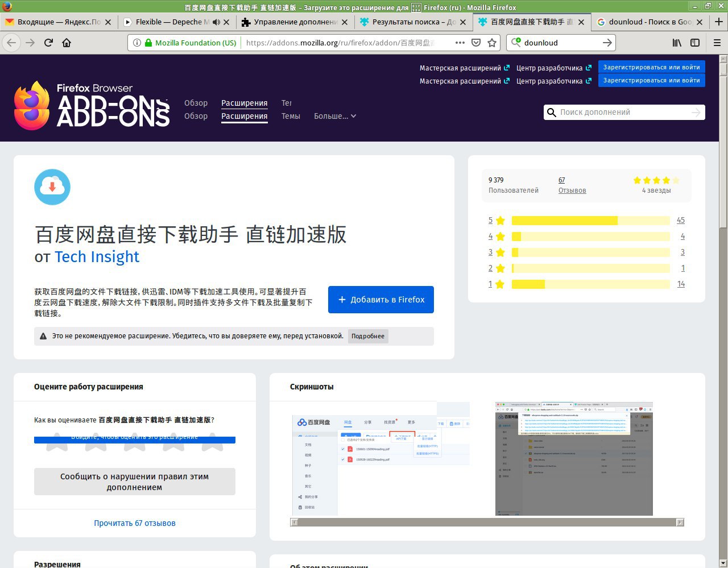Bookmark this page with the star

[x=492, y=43]
